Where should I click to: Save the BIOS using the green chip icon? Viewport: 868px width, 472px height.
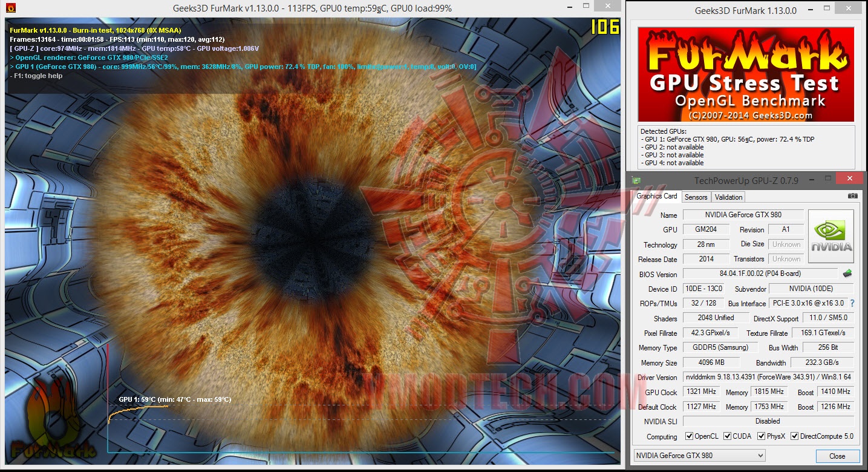tap(846, 273)
